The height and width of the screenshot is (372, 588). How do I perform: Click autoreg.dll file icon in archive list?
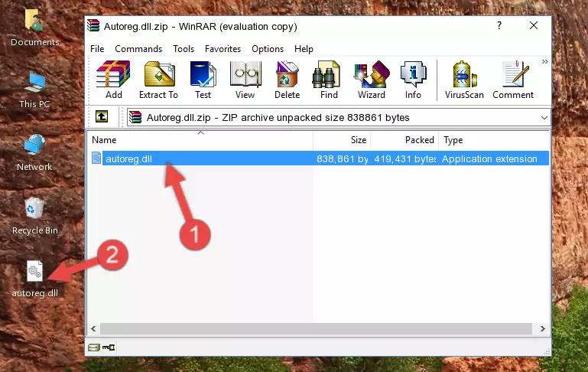(x=96, y=158)
